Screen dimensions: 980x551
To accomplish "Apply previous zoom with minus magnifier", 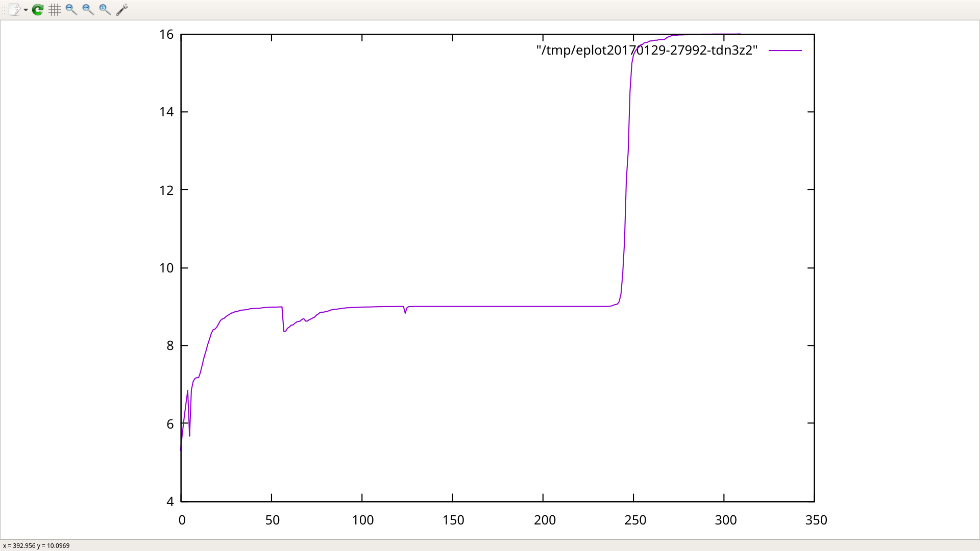I will pos(71,9).
